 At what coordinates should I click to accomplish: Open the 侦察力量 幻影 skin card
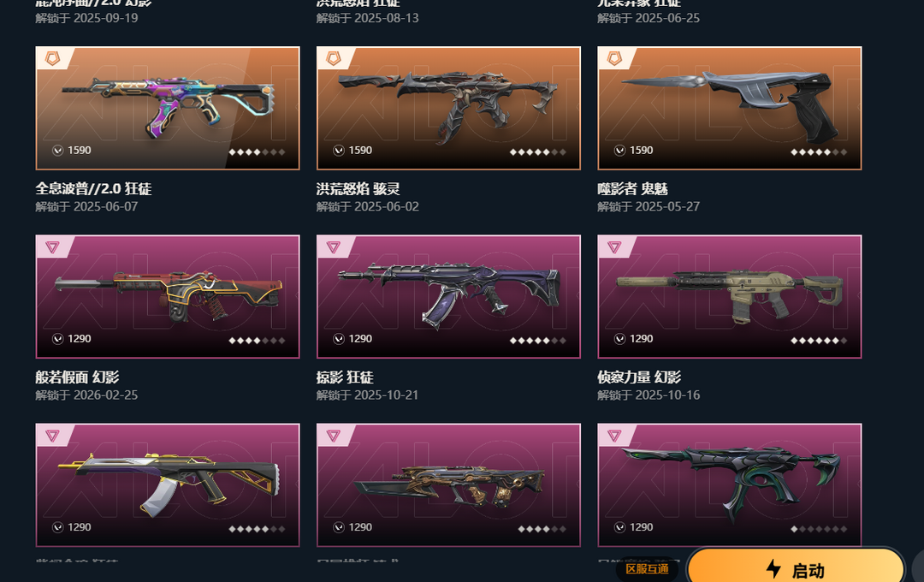click(x=730, y=297)
